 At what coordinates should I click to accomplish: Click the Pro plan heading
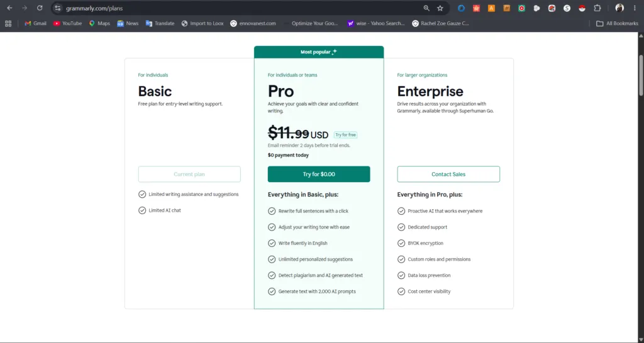pyautogui.click(x=281, y=91)
